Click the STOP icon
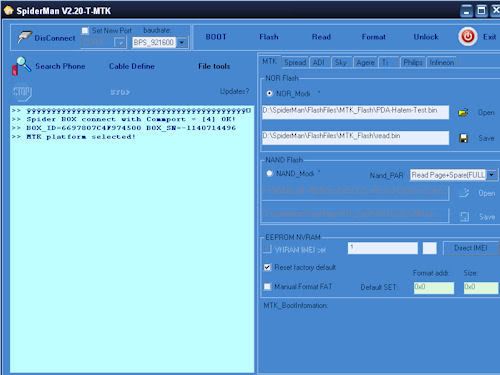This screenshot has width=500, height=375. pos(22,93)
